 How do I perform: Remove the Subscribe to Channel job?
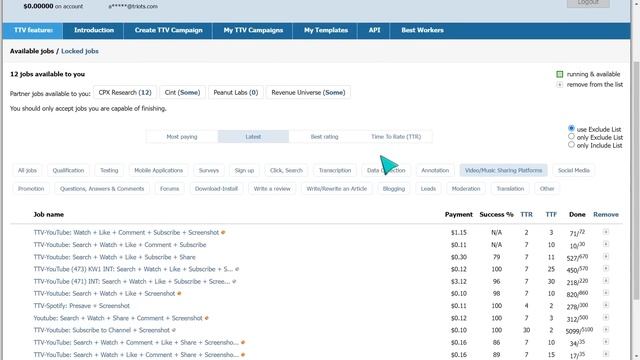(606, 329)
